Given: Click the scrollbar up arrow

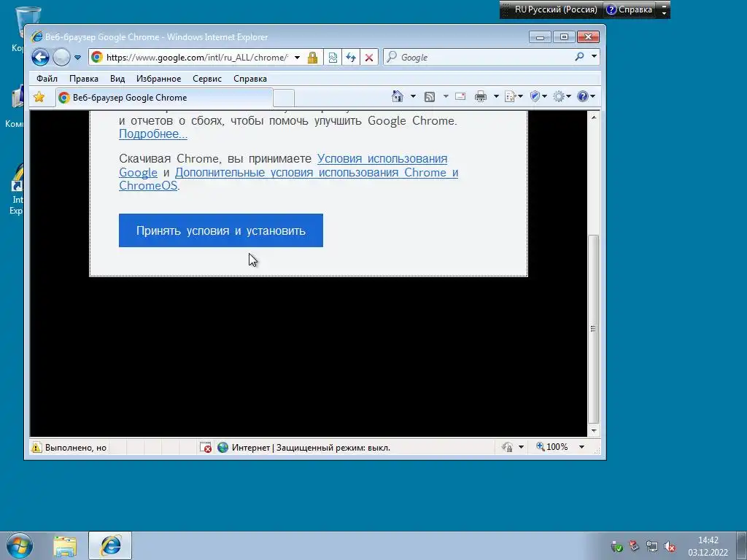Looking at the screenshot, I should click(x=594, y=117).
